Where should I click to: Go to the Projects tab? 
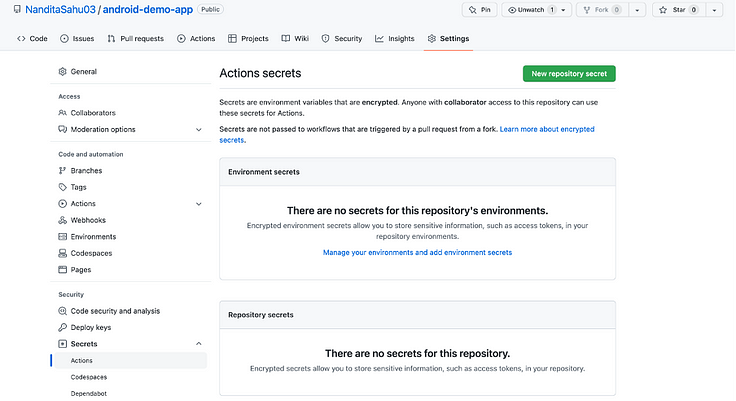(248, 39)
